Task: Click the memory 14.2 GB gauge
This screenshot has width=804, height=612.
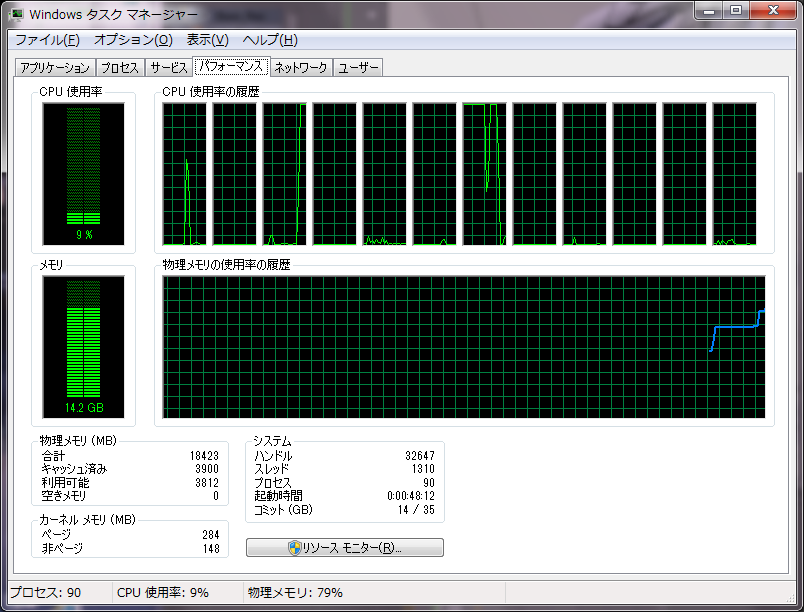Action: [x=83, y=346]
